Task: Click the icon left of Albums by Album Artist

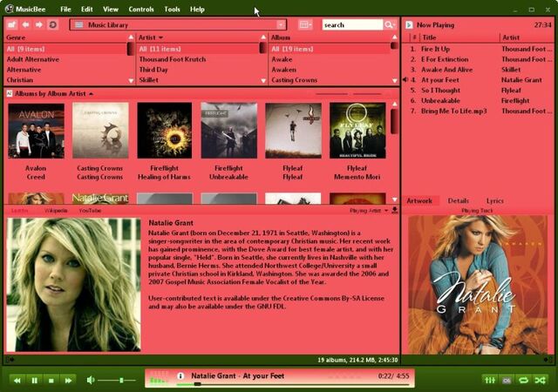Action: pyautogui.click(x=10, y=93)
